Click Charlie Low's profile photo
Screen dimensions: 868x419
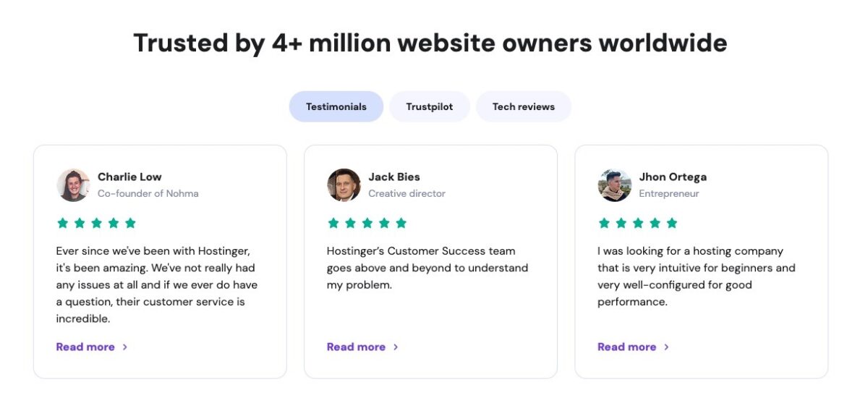(73, 185)
